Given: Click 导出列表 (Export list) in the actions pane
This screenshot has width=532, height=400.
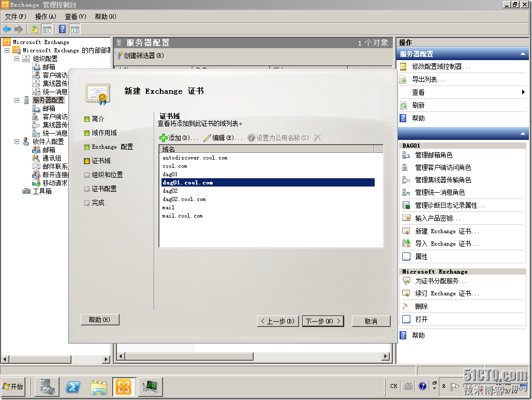Looking at the screenshot, I should (x=428, y=79).
